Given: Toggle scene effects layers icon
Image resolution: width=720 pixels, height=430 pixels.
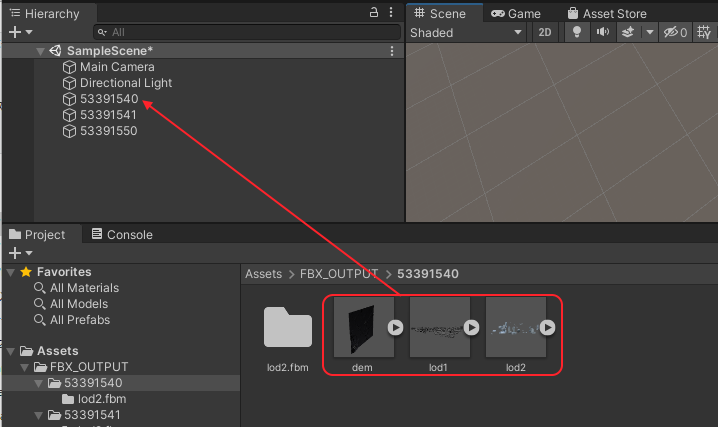Looking at the screenshot, I should click(x=628, y=33).
